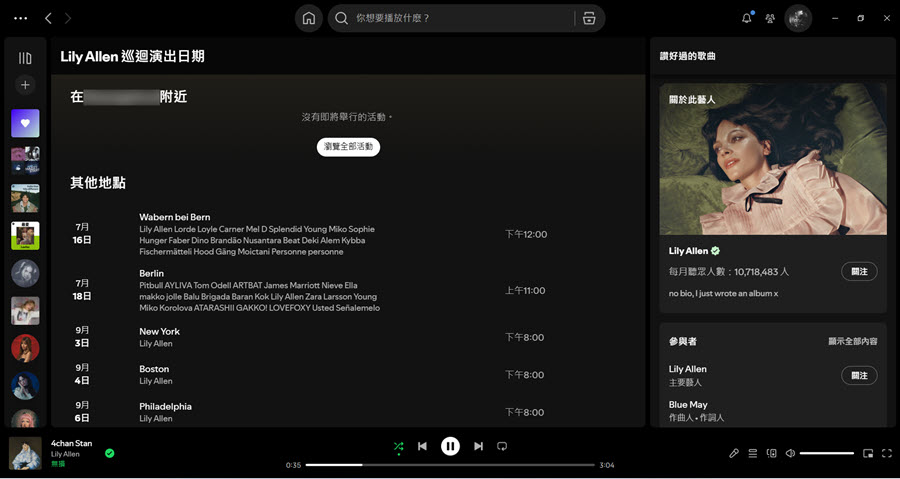Click the search field
Screen dimensions: 900x479
click(x=451, y=18)
